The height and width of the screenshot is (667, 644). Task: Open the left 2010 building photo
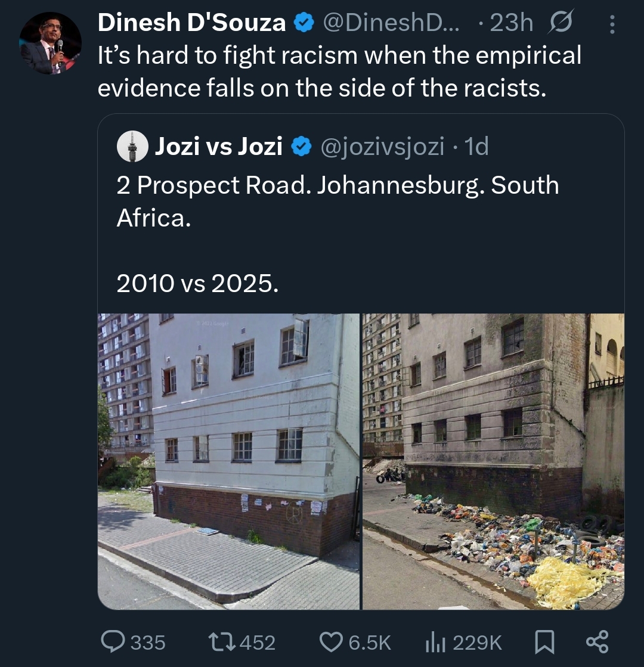point(229,461)
